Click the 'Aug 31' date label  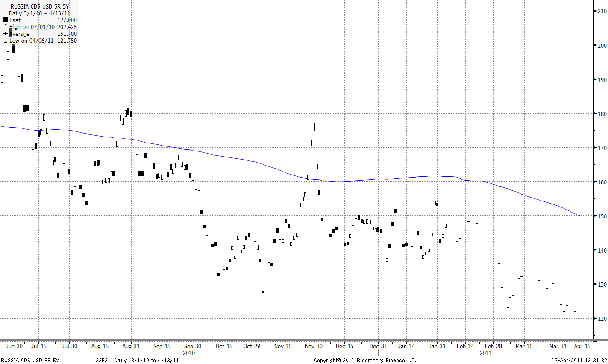[x=131, y=346]
